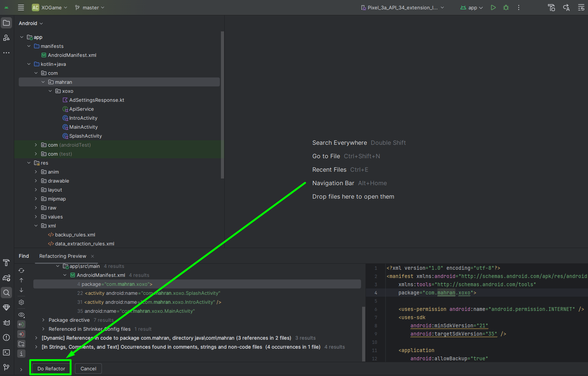Run the app with green play icon

[493, 7]
